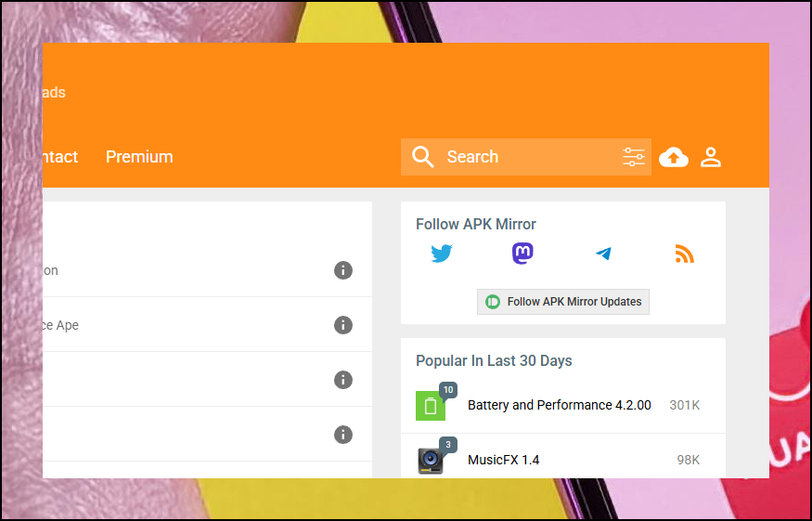Open the MusicFX speaker app icon
Image resolution: width=812 pixels, height=521 pixels.
point(431,460)
